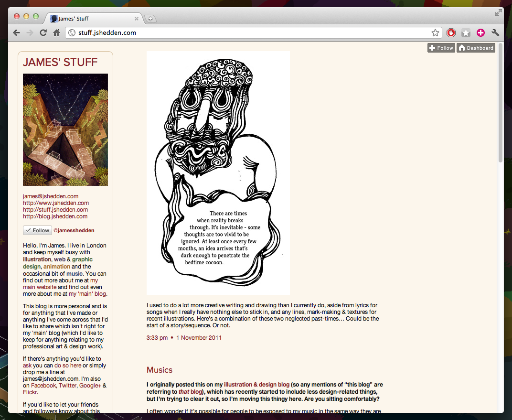The height and width of the screenshot is (420, 512).
Task: Click the 'do so here' link
Action: (x=68, y=366)
